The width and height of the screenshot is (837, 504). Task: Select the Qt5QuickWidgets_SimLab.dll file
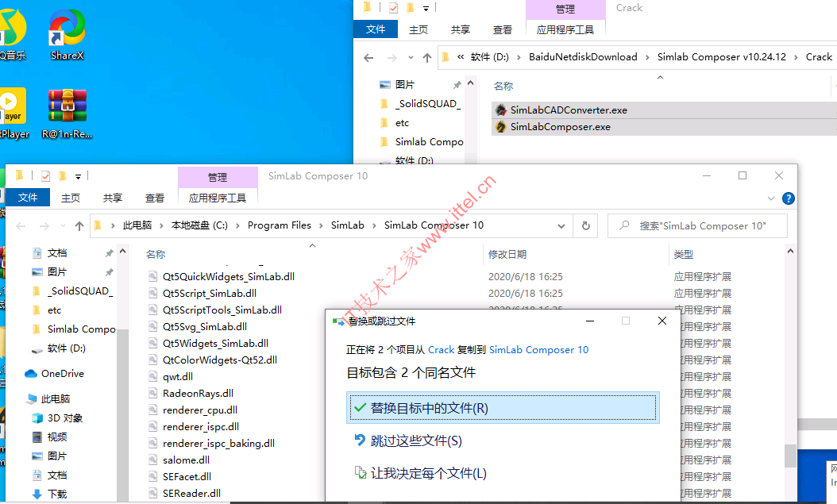pyautogui.click(x=229, y=276)
